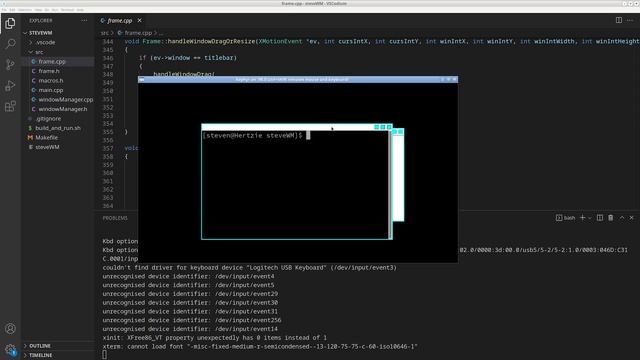Collapse the STEVEWM root folder
Viewport: 640px width, 360px height.
[40, 33]
